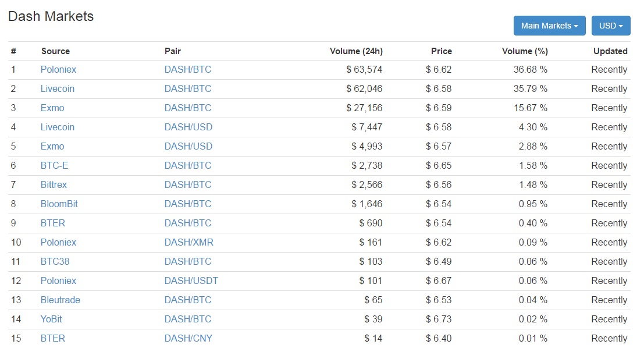Select the $ 27,156 volume cell
Screen dimensions: 644x348
pos(364,108)
